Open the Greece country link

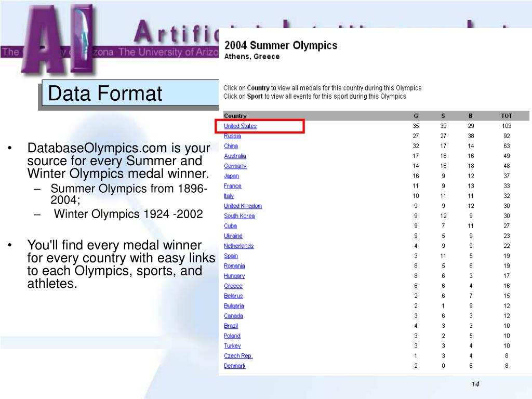tap(233, 286)
